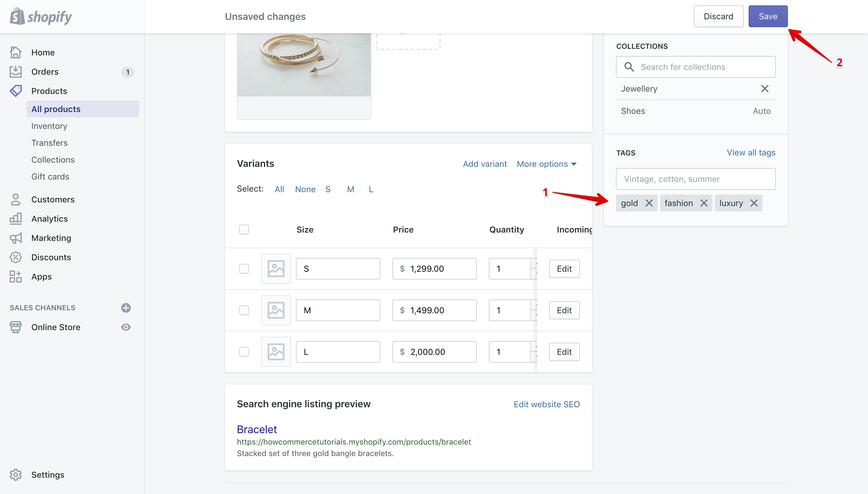Open the Orders section
868x494 pixels.
[x=45, y=72]
